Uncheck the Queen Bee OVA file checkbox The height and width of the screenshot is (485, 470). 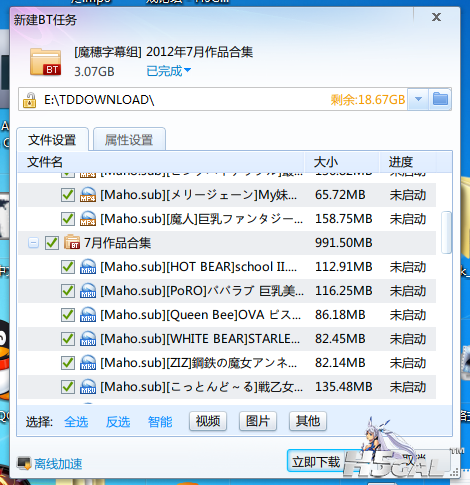(x=68, y=315)
